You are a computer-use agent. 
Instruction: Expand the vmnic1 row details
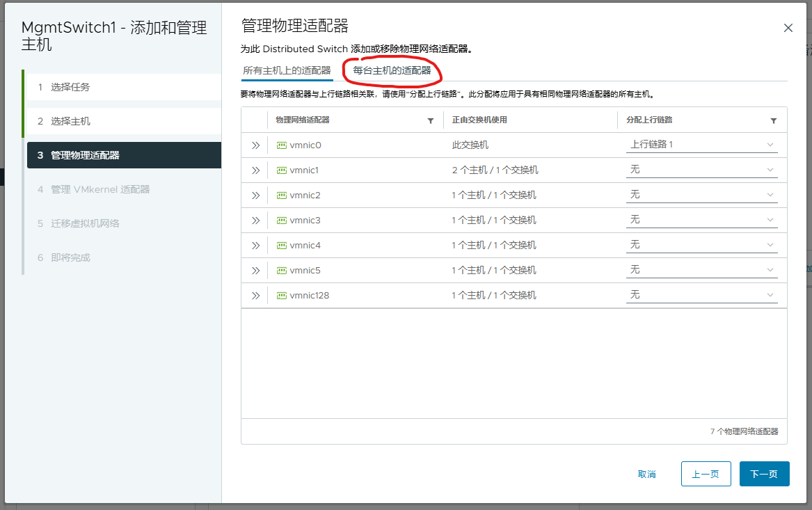click(255, 170)
